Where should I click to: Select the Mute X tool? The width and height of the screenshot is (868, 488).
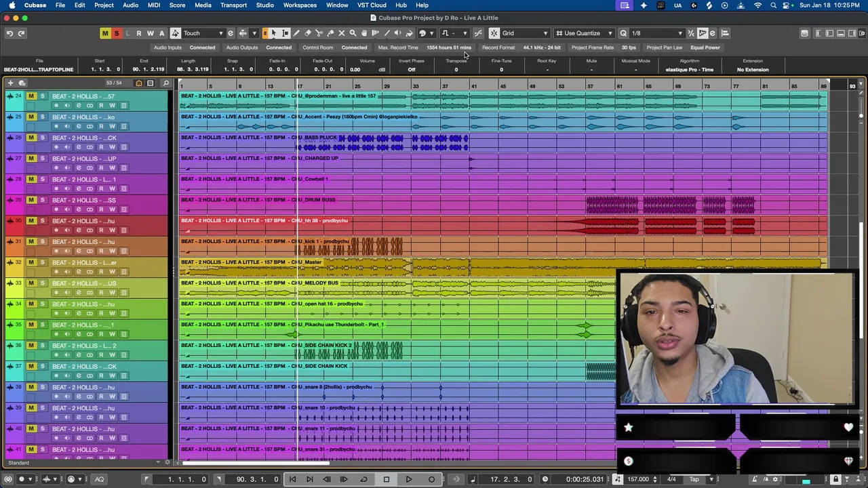coord(341,33)
